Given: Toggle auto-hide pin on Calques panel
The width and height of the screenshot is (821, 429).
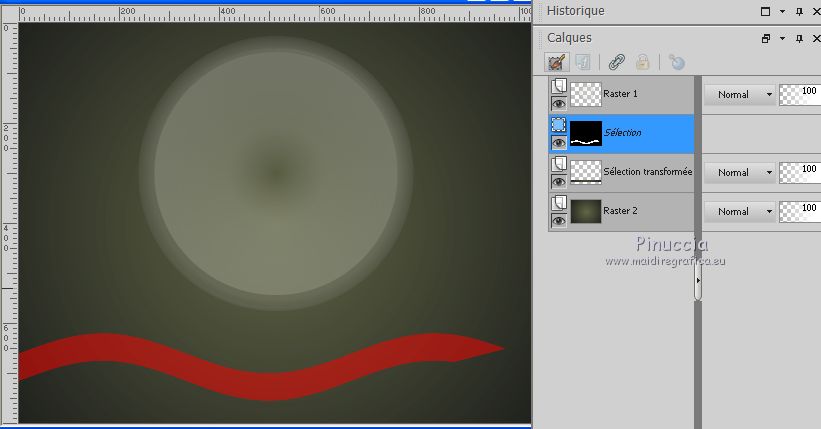Looking at the screenshot, I should click(799, 38).
